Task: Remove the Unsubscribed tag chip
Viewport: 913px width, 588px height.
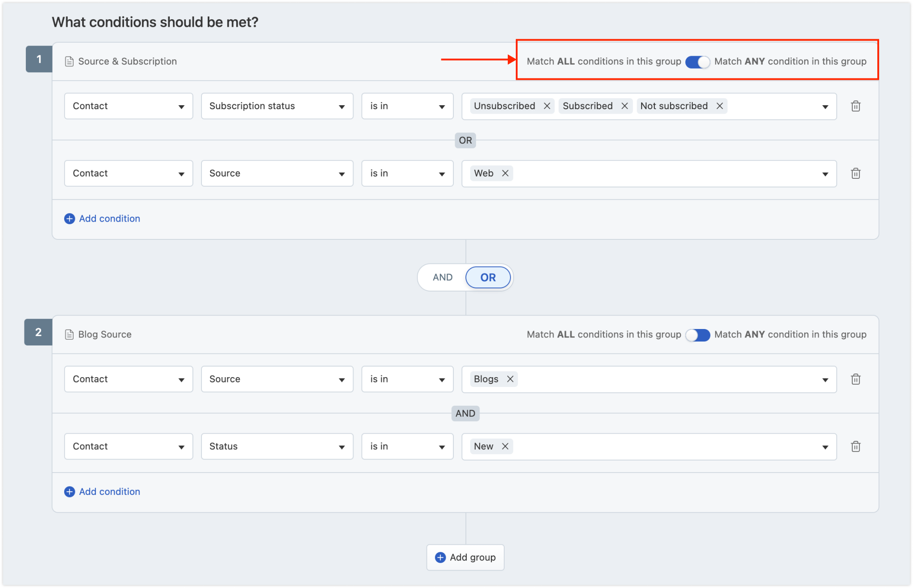Action: (x=547, y=106)
